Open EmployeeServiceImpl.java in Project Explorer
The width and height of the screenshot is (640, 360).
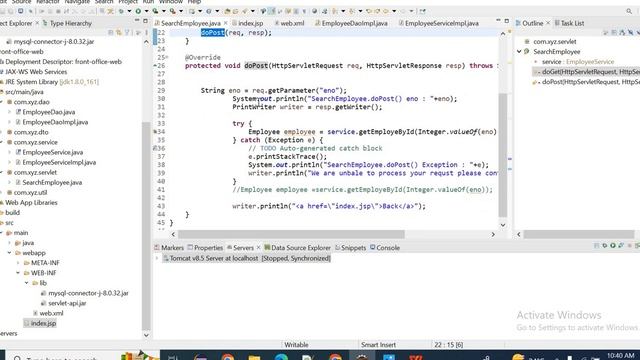59,162
